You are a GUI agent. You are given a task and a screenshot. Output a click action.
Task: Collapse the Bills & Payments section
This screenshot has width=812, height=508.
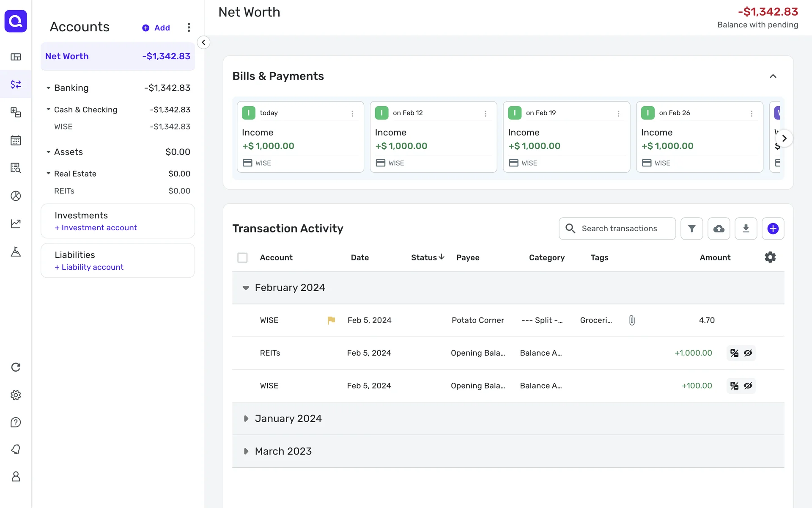click(773, 76)
